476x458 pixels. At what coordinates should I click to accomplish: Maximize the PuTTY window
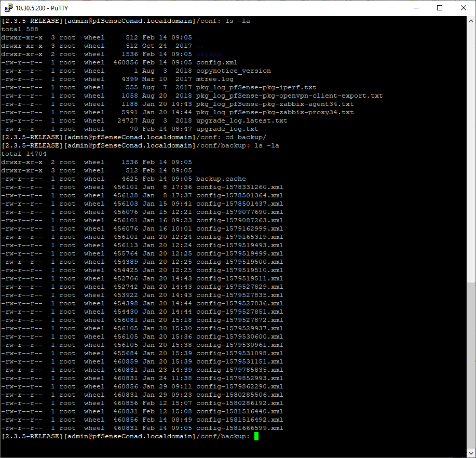(440, 8)
